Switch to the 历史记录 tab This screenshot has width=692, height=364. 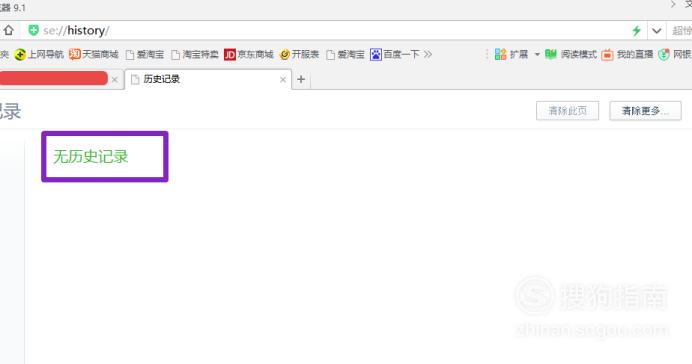(x=207, y=79)
